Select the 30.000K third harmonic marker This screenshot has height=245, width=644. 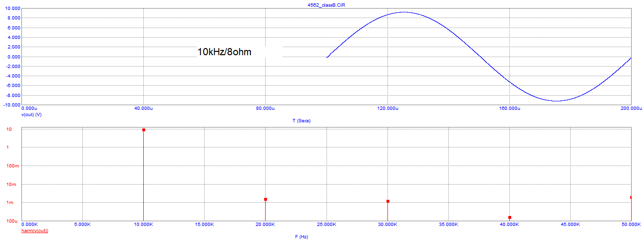(388, 201)
